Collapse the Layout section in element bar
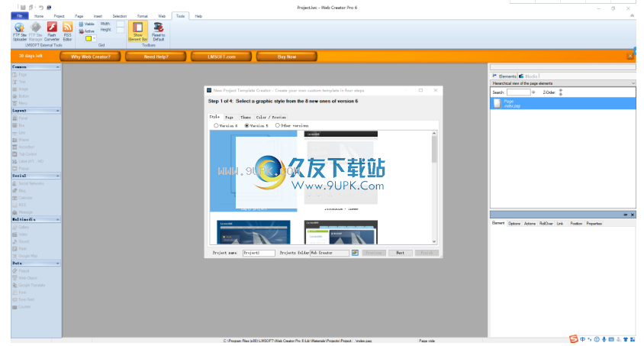644x346 pixels. pyautogui.click(x=57, y=111)
